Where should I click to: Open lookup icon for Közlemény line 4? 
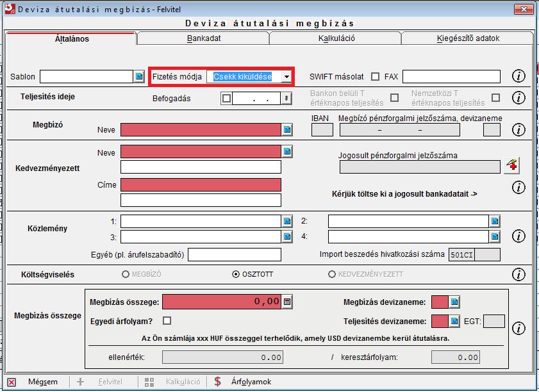click(x=495, y=236)
